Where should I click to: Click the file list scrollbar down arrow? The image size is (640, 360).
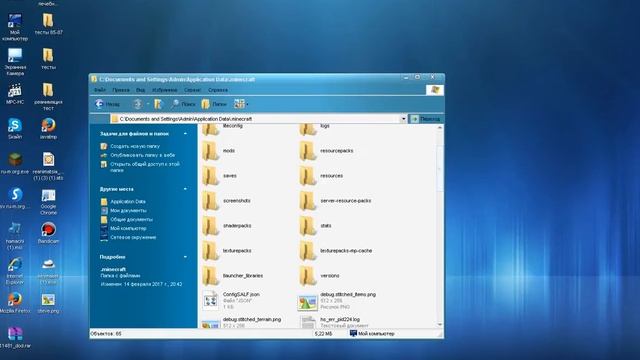[440, 324]
